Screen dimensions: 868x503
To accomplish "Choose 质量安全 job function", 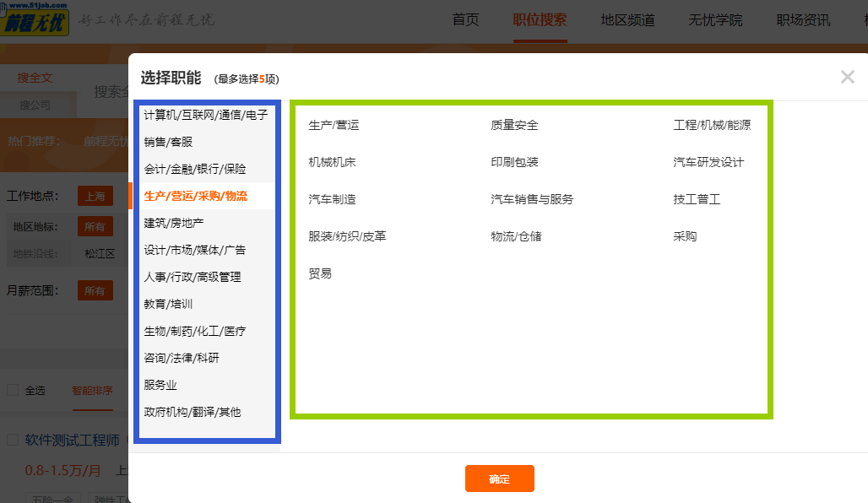I will click(514, 125).
